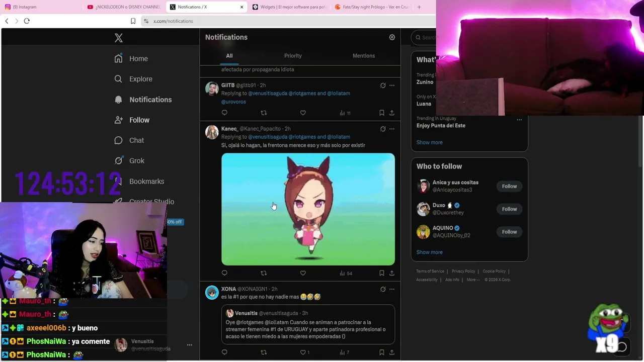Share XONA's post
The height and width of the screenshot is (362, 644).
coord(391,352)
